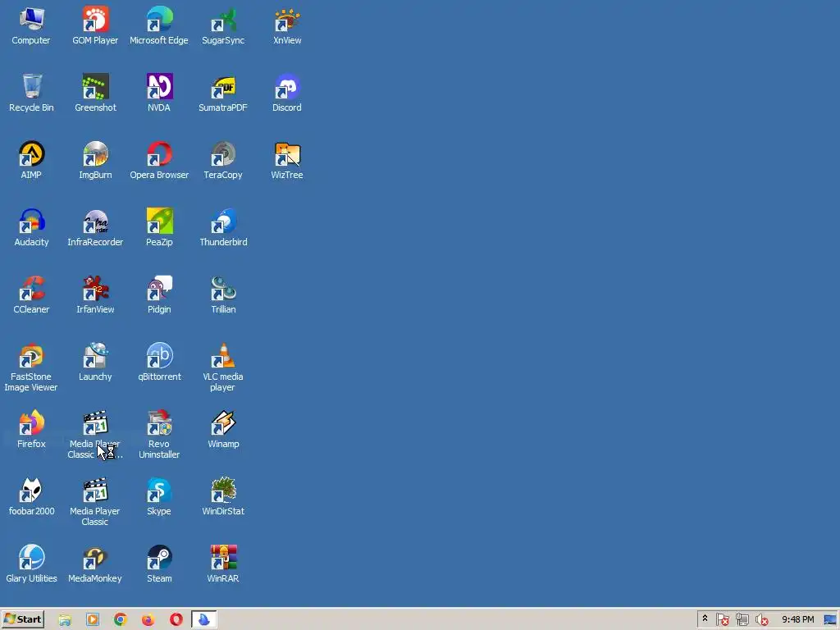Launch Windows Media Player from taskbar
This screenshot has height=630, width=840.
pyautogui.click(x=93, y=620)
